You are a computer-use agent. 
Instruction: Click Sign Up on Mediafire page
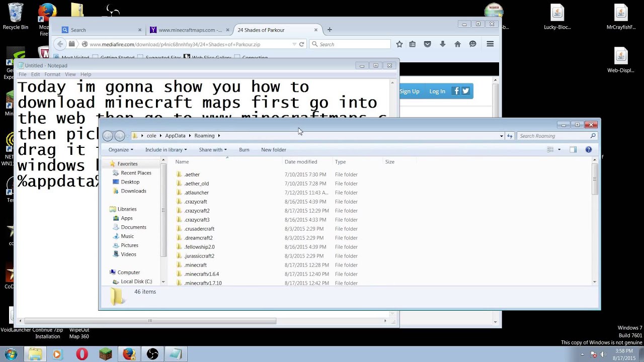click(409, 91)
